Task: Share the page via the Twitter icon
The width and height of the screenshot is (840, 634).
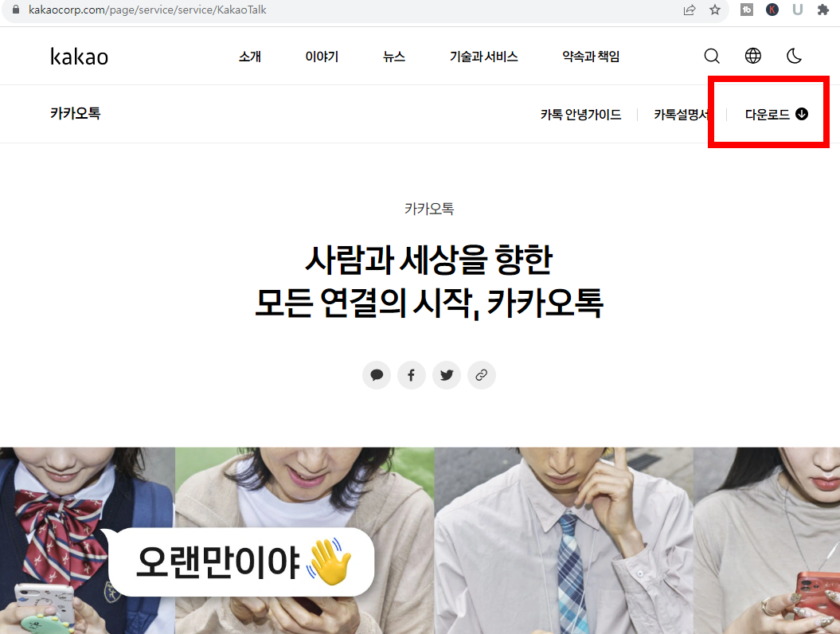Action: click(x=447, y=374)
